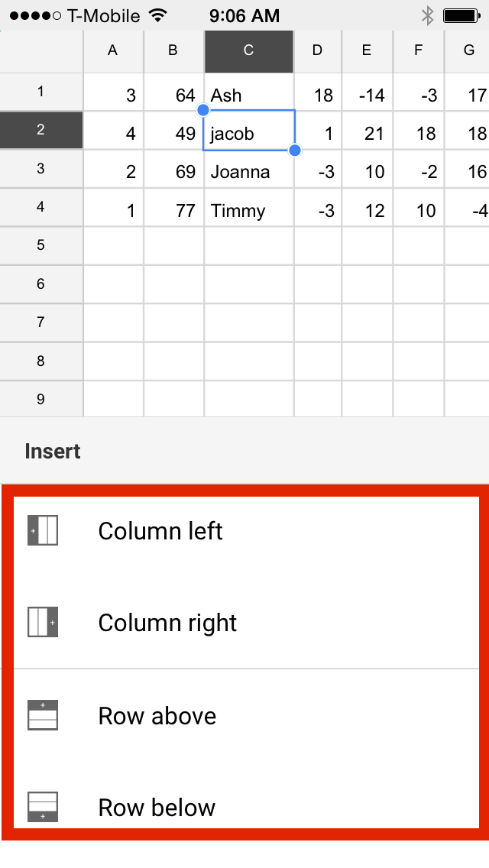Select column header A
The height and width of the screenshot is (868, 489).
pyautogui.click(x=112, y=51)
